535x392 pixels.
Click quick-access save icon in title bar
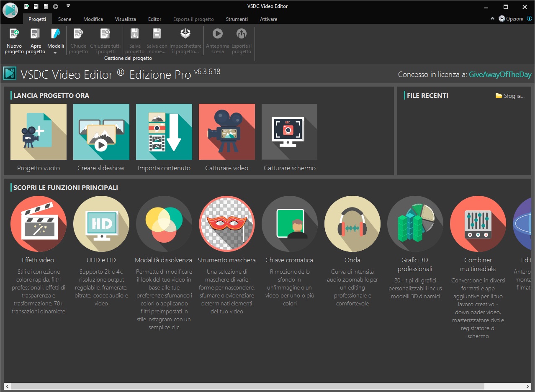46,6
